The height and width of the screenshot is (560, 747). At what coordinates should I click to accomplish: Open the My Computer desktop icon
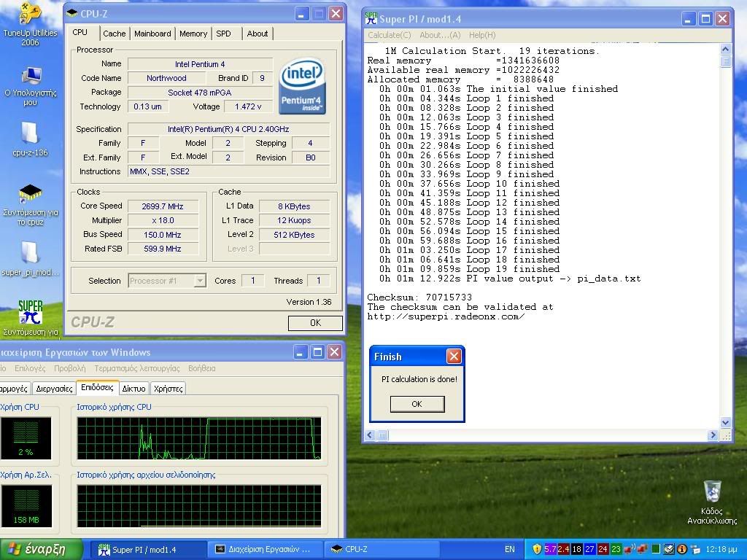(31, 76)
